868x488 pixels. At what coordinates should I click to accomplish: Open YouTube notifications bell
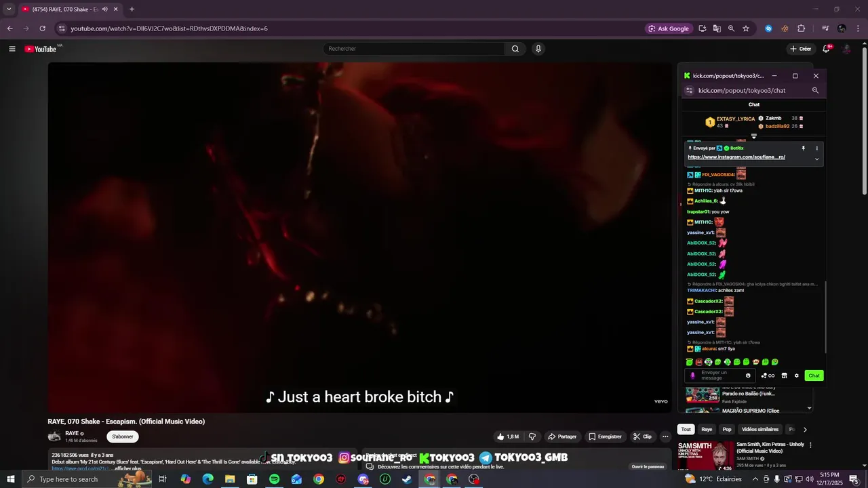tap(826, 49)
